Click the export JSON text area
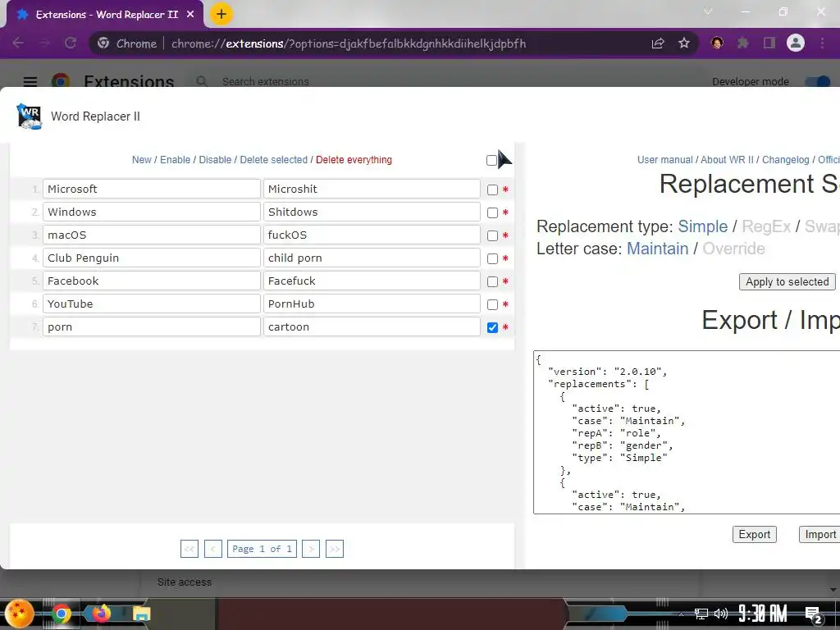 pyautogui.click(x=687, y=432)
